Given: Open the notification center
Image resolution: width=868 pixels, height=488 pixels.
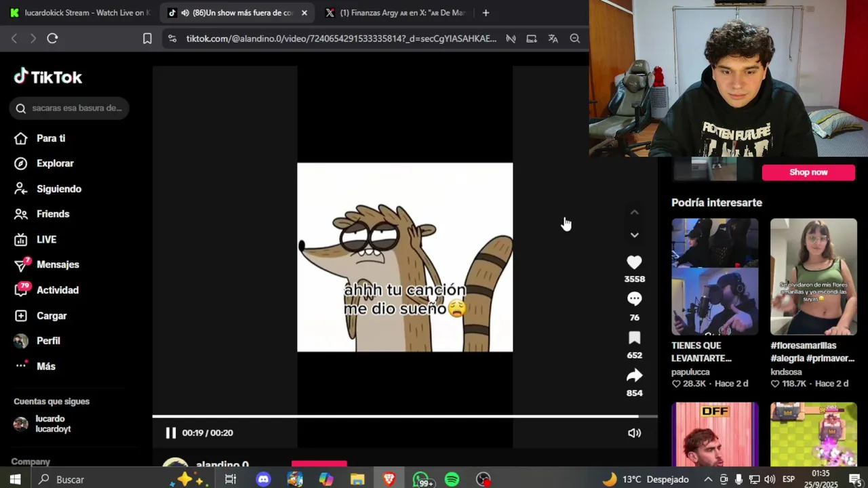Looking at the screenshot, I should click(x=855, y=479).
